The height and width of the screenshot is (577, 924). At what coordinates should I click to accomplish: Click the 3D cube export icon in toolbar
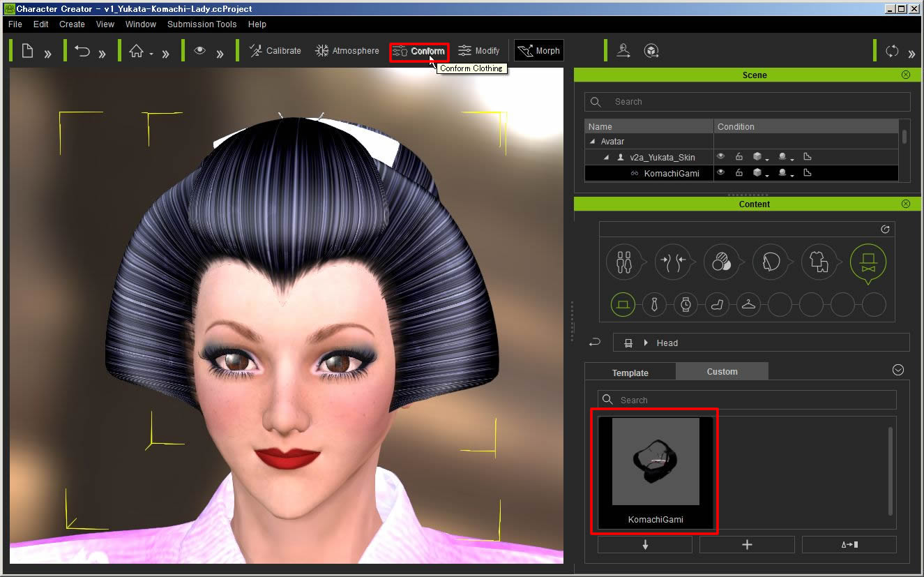pos(651,51)
